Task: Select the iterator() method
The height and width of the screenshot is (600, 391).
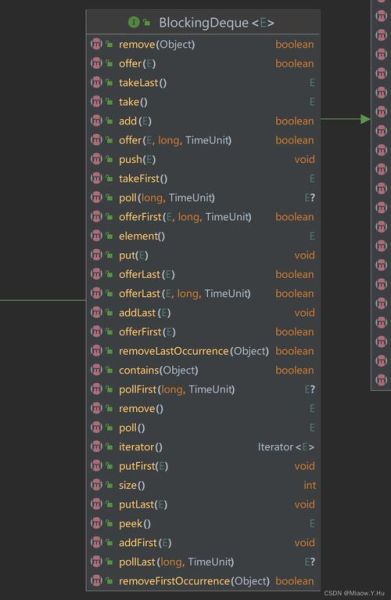Action: 141,447
